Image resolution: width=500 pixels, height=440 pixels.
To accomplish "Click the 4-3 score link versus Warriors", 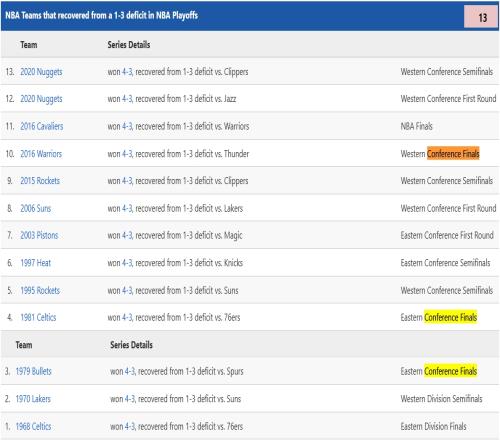I will [127, 126].
